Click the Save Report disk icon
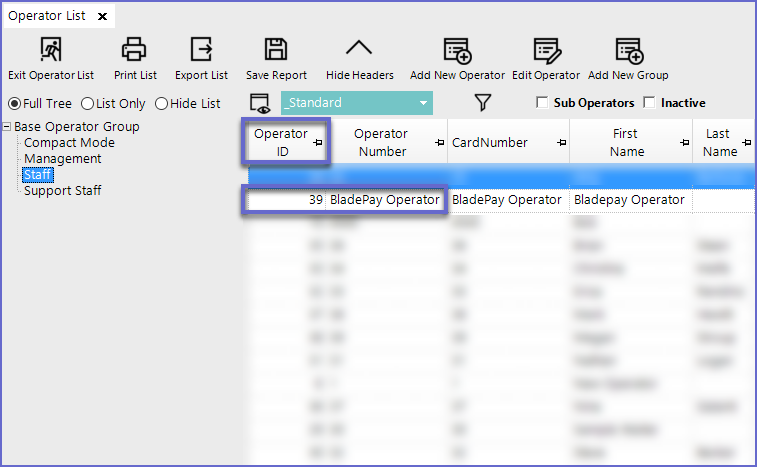 click(275, 50)
